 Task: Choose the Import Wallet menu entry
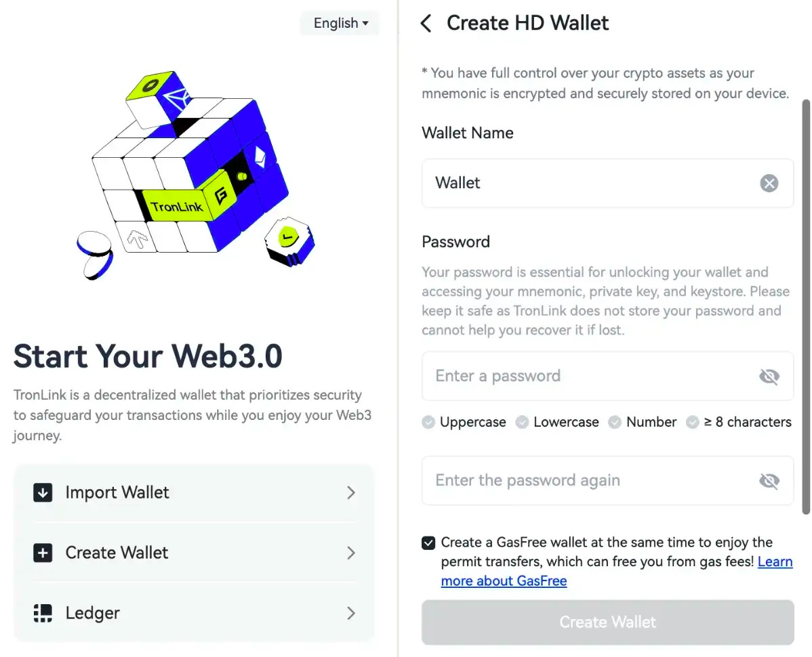coord(117,493)
